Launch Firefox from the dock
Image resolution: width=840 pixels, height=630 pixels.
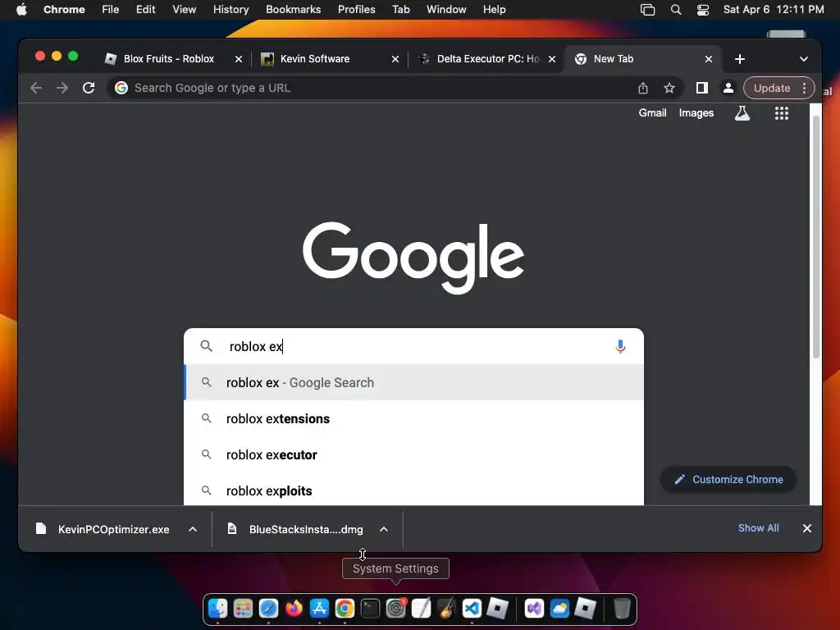click(x=294, y=609)
